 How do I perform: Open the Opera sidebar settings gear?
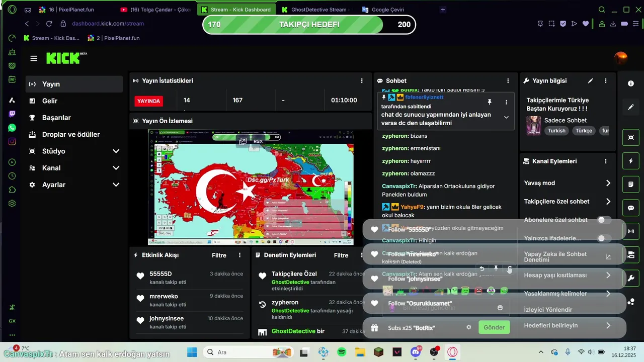[x=12, y=204]
